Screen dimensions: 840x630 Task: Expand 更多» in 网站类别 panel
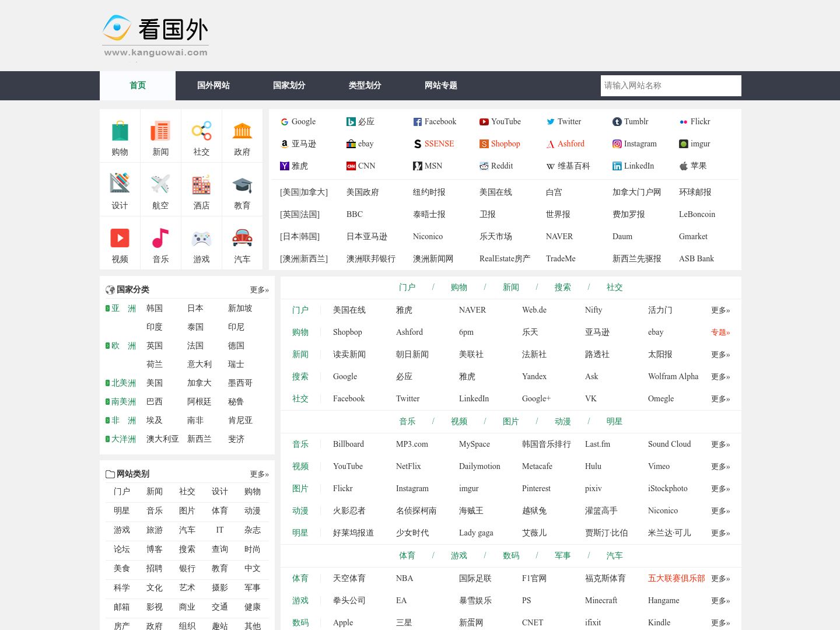point(260,474)
